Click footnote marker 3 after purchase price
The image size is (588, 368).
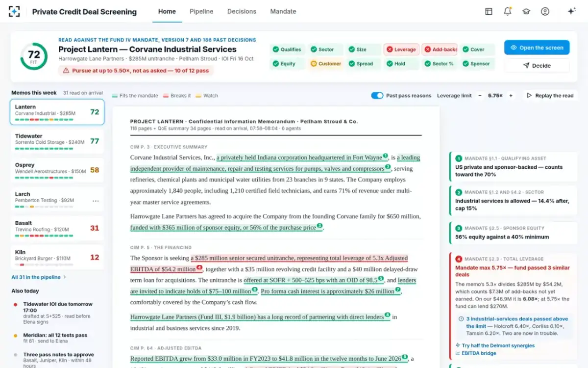(319, 226)
